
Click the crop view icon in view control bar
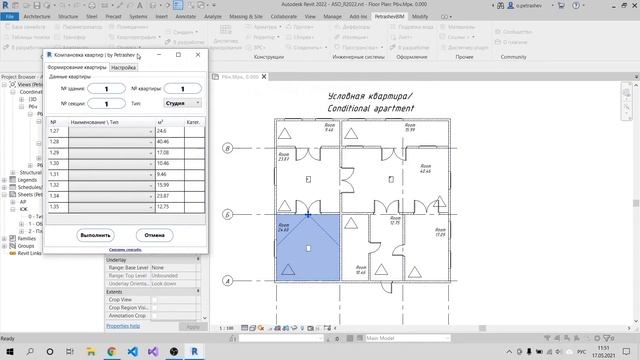pyautogui.click(x=278, y=328)
